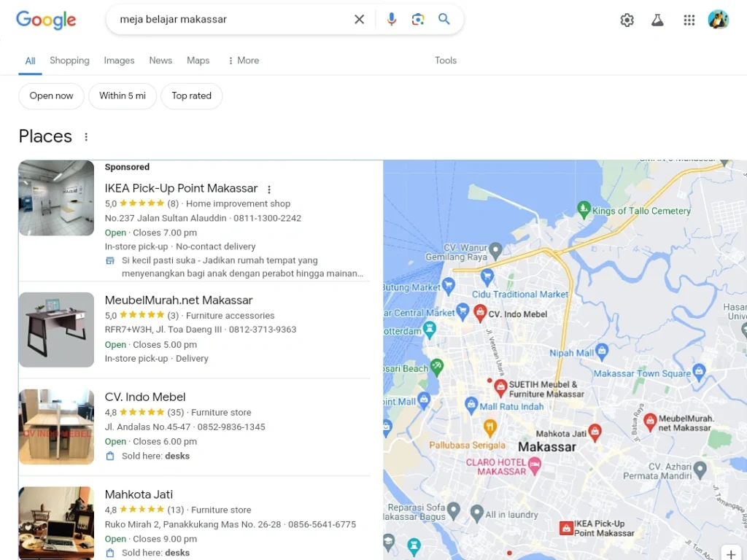View the MeubelMurah desk photo thumbnail
The width and height of the screenshot is (747, 560).
(x=56, y=330)
